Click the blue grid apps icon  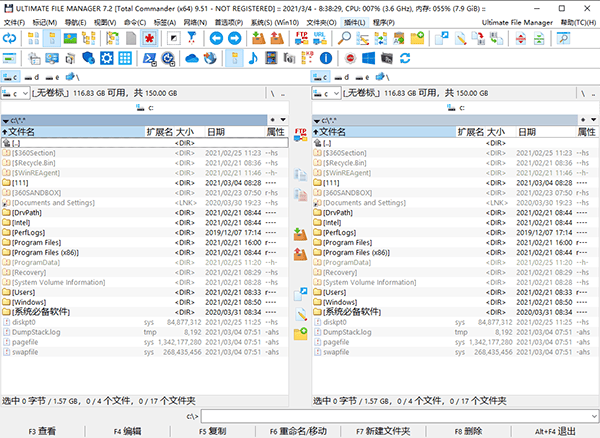point(125,59)
